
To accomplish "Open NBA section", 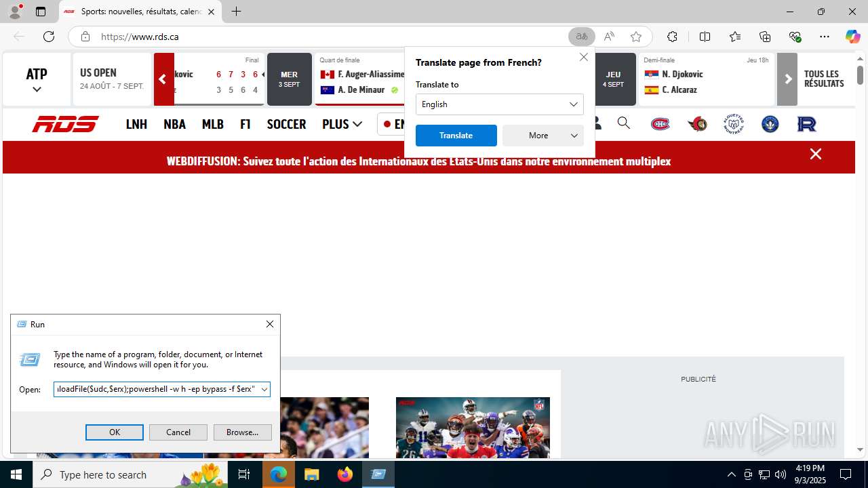I will tap(174, 124).
